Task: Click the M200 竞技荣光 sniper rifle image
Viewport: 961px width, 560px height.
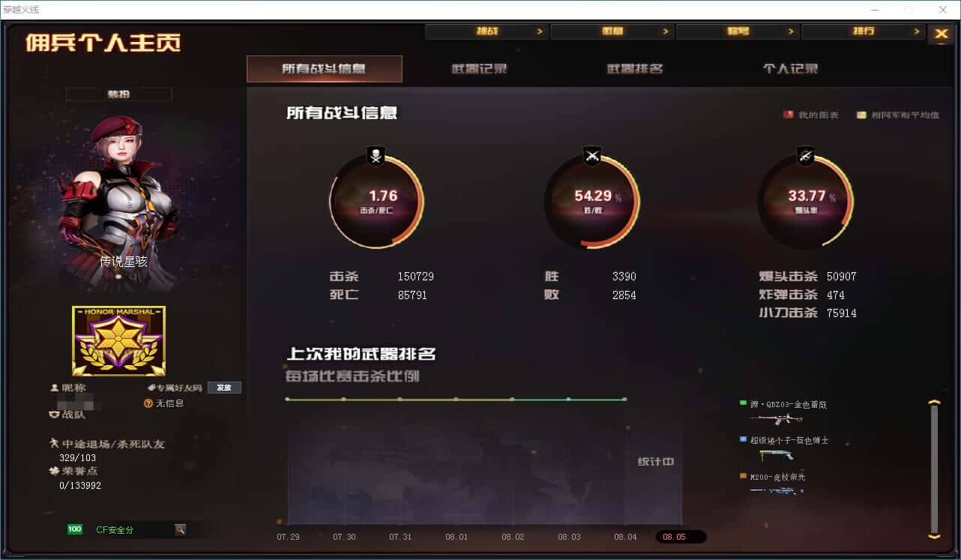Action: (x=776, y=490)
